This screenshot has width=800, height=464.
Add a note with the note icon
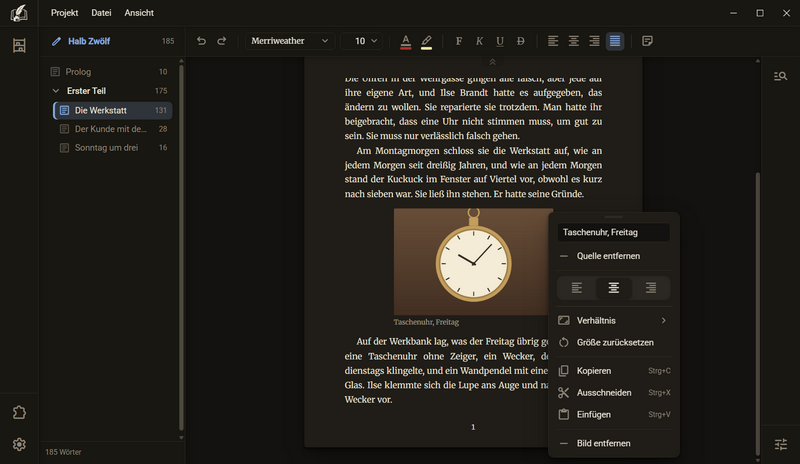click(x=647, y=41)
